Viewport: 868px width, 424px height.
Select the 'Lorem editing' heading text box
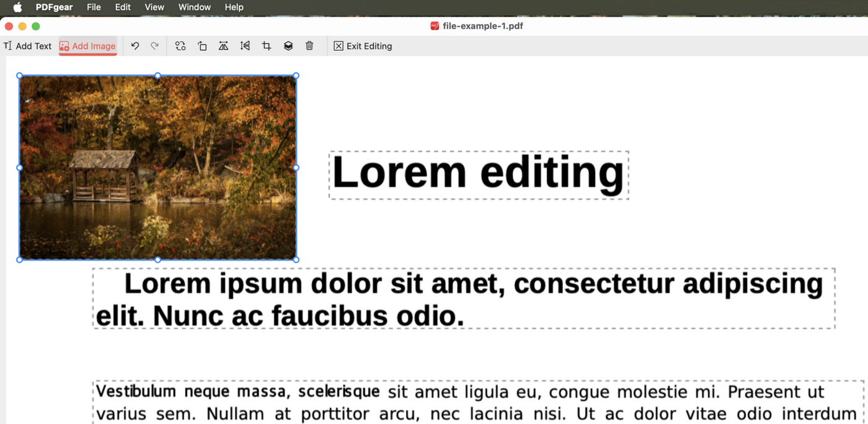pyautogui.click(x=479, y=175)
